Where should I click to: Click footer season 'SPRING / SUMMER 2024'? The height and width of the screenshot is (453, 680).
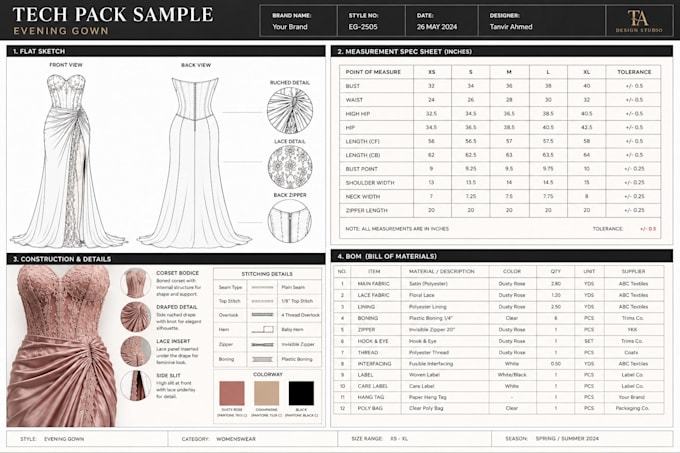(567, 439)
